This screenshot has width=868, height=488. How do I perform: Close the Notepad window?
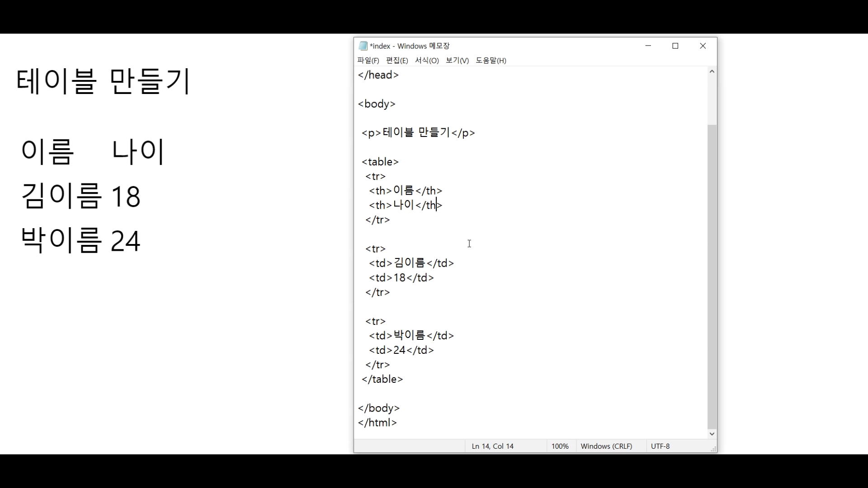click(x=703, y=46)
